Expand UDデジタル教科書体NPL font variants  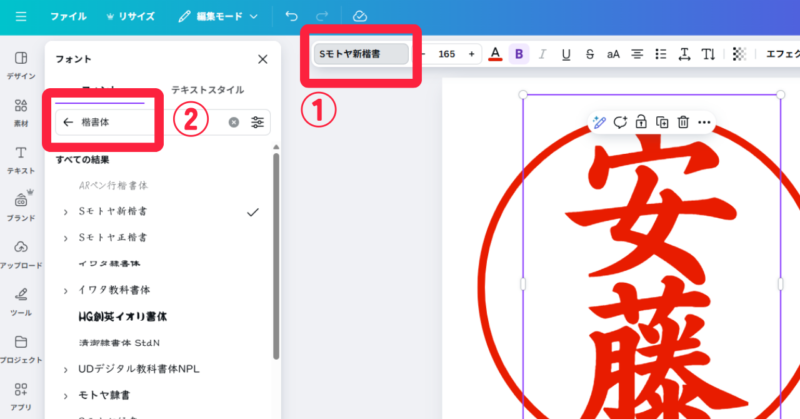pos(65,370)
